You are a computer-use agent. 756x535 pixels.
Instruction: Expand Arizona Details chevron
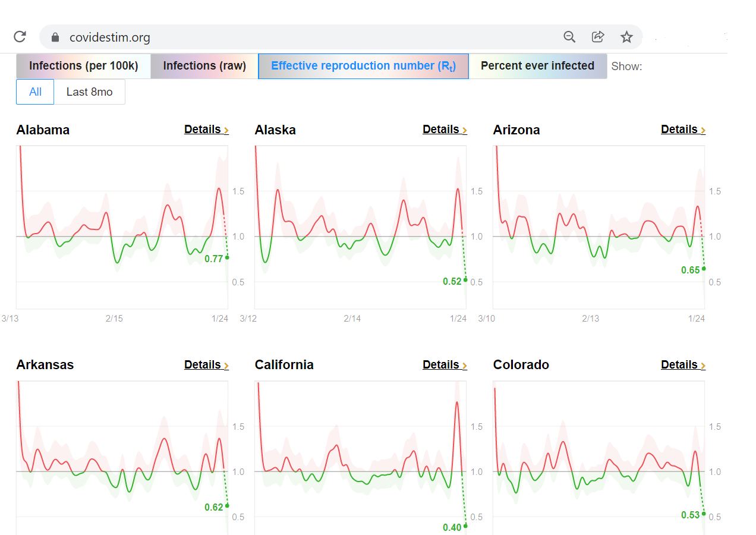703,130
